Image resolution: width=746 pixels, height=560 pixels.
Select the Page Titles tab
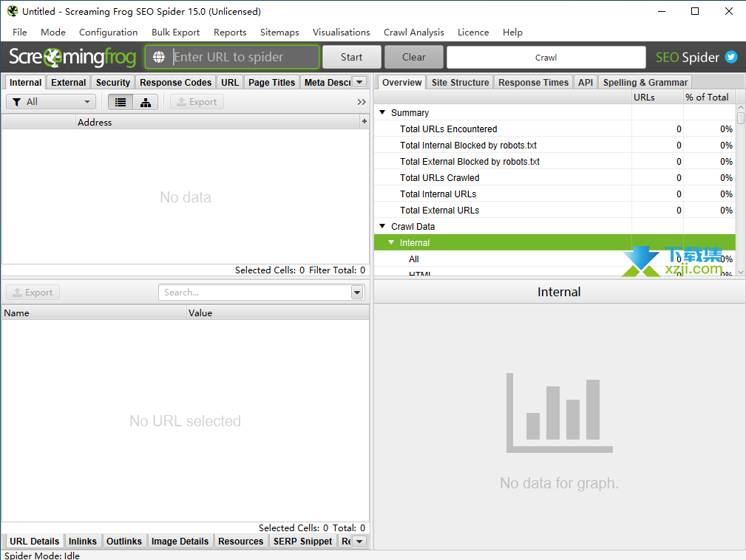(x=271, y=82)
